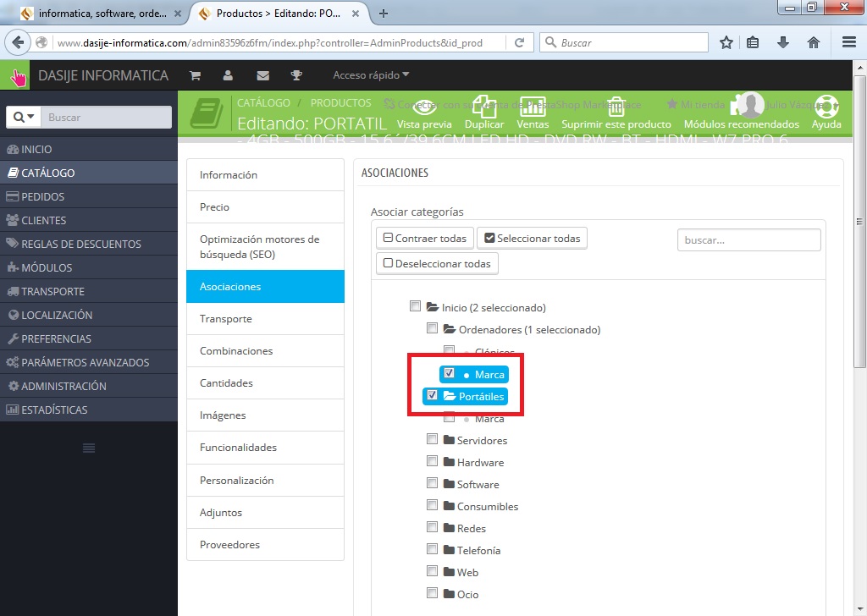The width and height of the screenshot is (867, 616).
Task: Click the Seleccionar todas button
Action: [532, 238]
